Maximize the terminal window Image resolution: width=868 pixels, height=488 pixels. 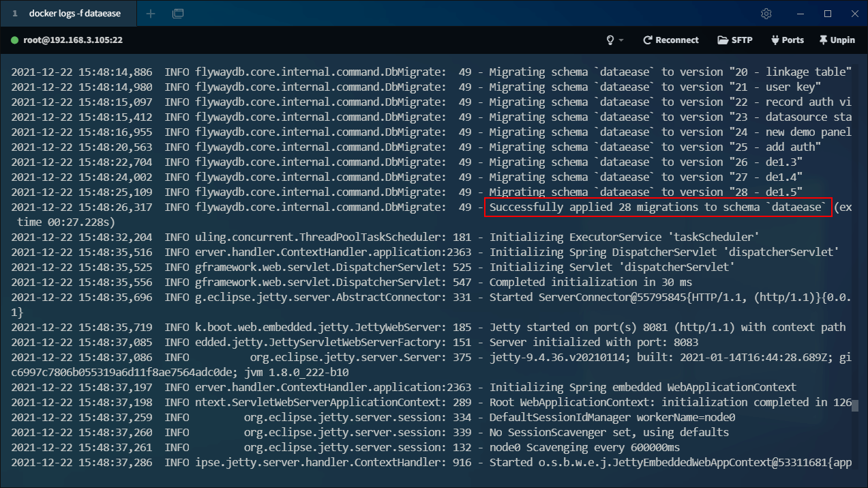[x=828, y=14]
